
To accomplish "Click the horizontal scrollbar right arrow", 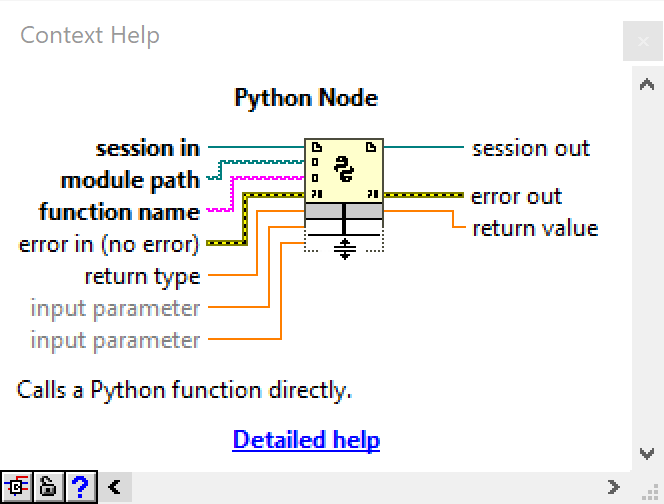I will 614,488.
